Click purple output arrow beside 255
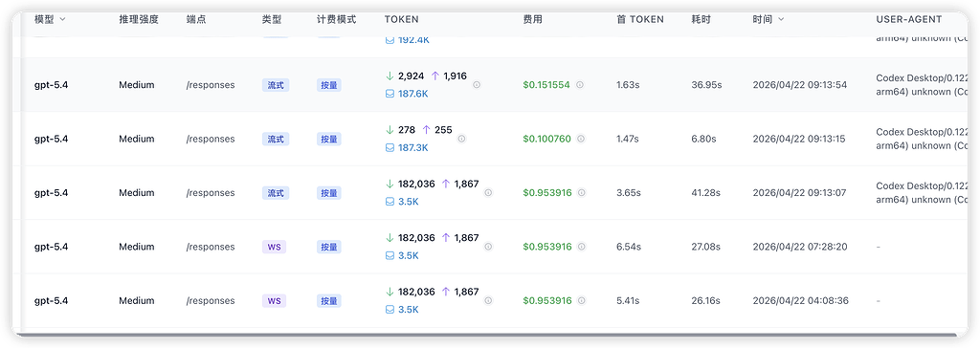 coord(426,130)
